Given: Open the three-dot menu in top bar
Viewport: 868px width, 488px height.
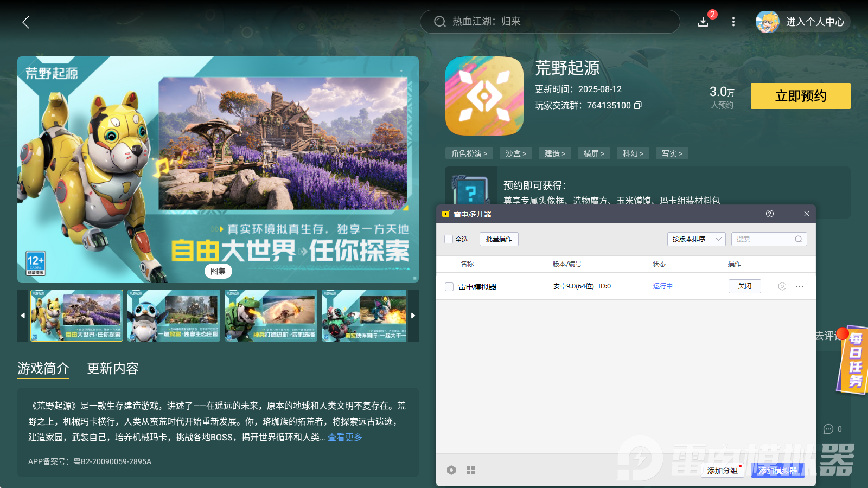Looking at the screenshot, I should point(733,22).
